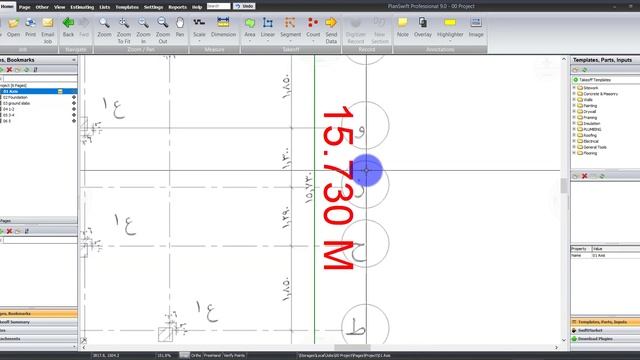Open the Download Plugins panel button

point(605,339)
